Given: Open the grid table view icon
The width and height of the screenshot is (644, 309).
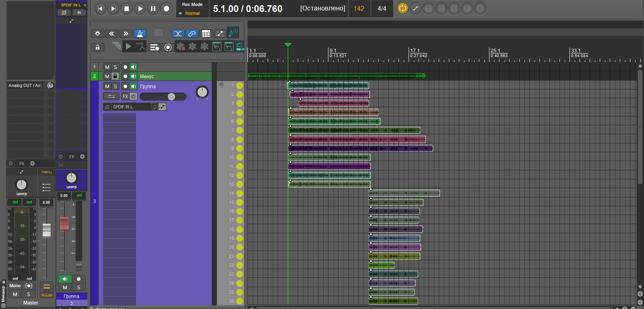Looking at the screenshot, I should coord(206,34).
